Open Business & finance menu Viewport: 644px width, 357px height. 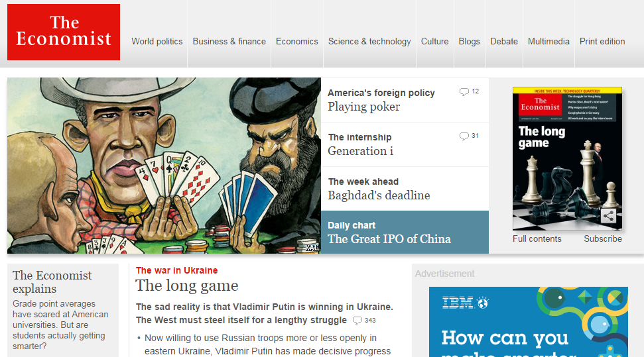click(x=229, y=42)
